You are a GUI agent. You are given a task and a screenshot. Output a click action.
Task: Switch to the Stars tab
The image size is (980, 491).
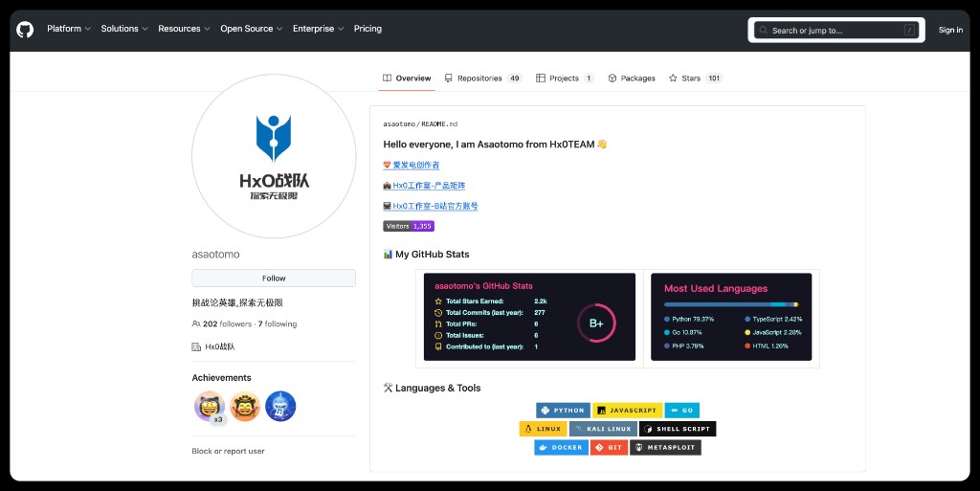point(696,78)
